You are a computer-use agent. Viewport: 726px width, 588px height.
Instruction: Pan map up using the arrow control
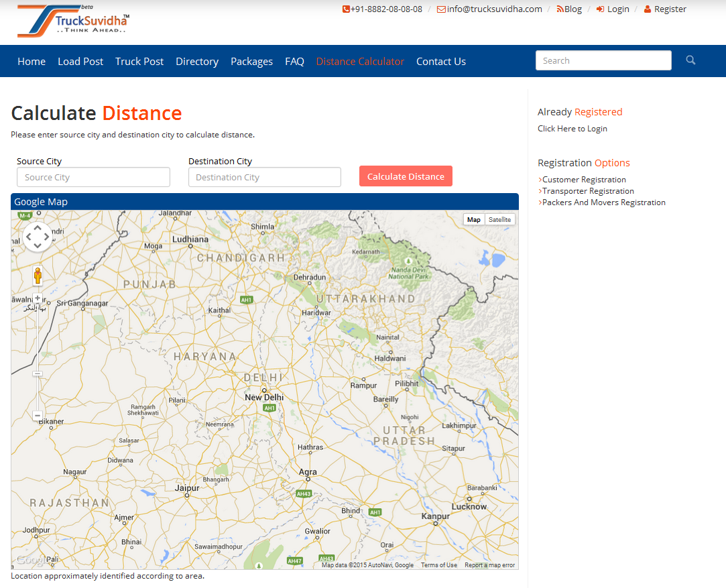pos(38,227)
